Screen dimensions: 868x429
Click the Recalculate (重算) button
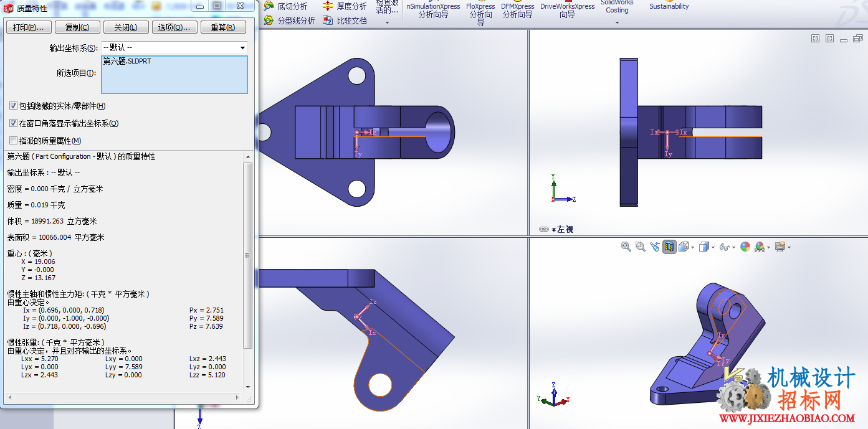223,27
